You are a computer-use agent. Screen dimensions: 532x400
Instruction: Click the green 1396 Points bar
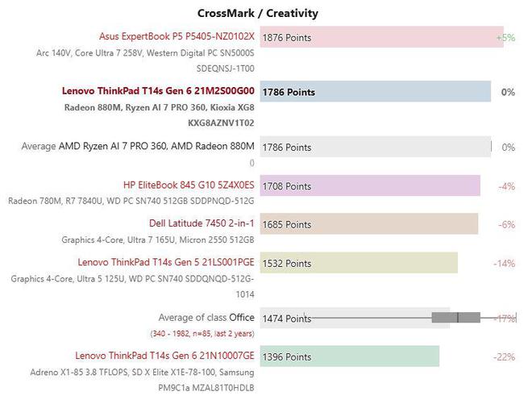point(350,356)
